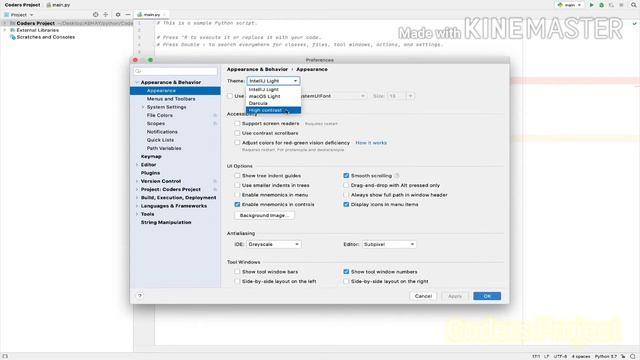Click the tool windows icon at the status bar's left

click(5, 356)
